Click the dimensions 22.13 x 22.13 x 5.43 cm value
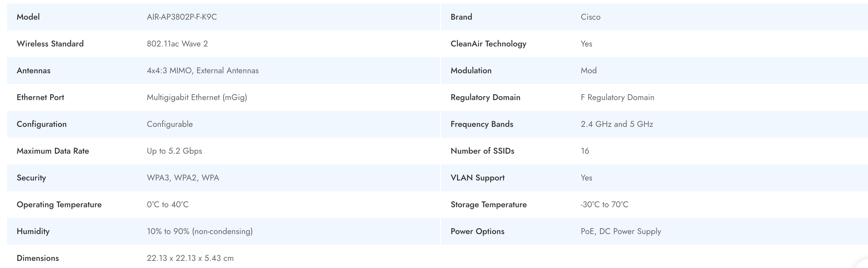 tap(190, 258)
